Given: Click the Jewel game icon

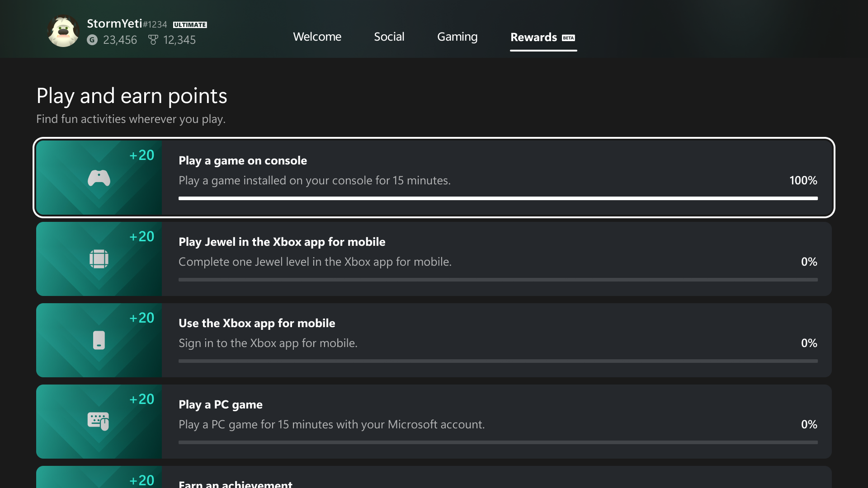Looking at the screenshot, I should pos(99,259).
